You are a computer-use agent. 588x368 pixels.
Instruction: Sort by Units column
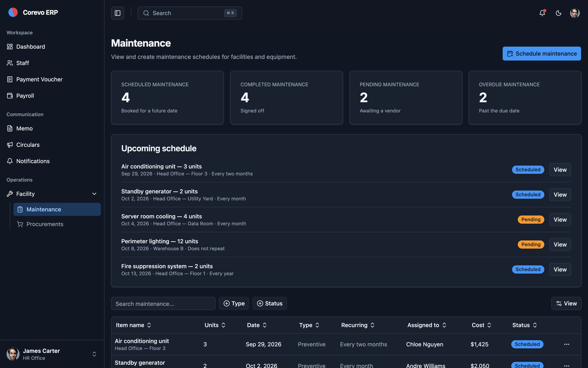[x=215, y=325]
